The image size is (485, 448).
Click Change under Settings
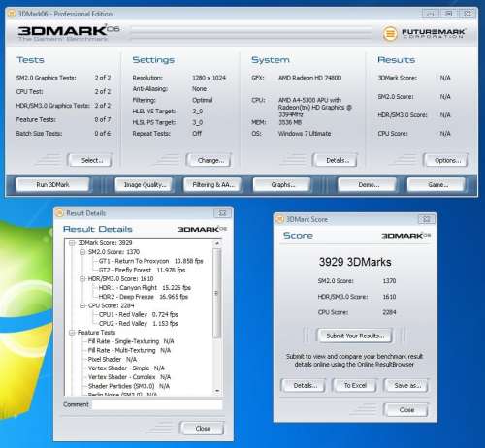210,160
